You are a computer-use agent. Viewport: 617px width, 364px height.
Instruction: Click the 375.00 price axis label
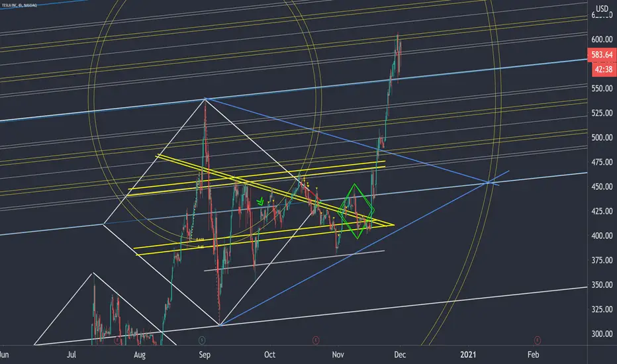pyautogui.click(x=602, y=260)
